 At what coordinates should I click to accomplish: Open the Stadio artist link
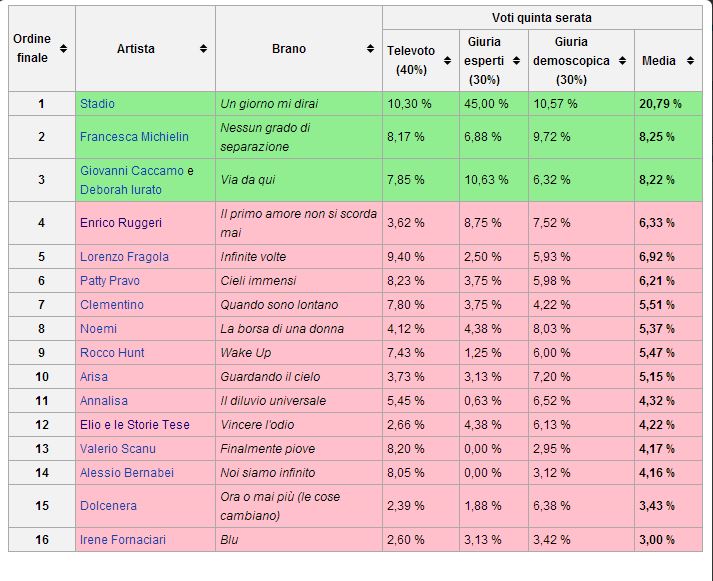[97, 104]
